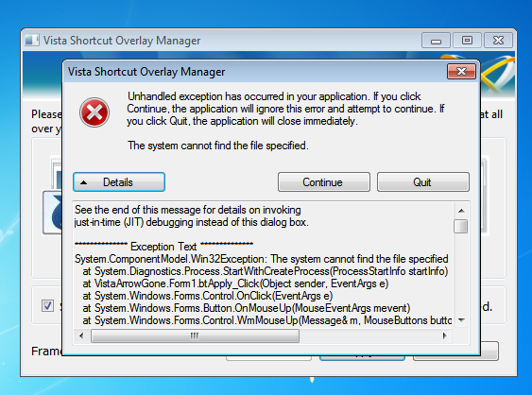The height and width of the screenshot is (395, 532).
Task: Click Quit to close the application
Action: (423, 182)
